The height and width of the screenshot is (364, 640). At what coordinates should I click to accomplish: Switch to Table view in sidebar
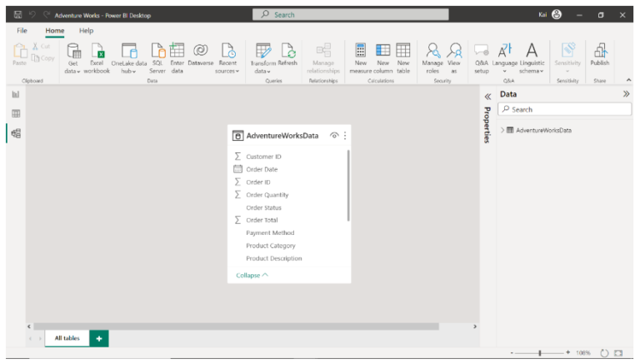coord(16,113)
